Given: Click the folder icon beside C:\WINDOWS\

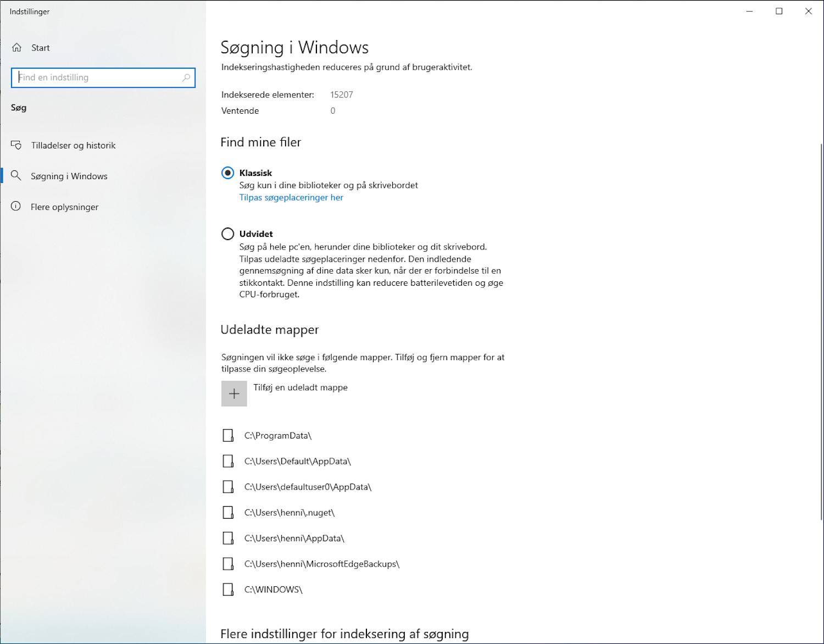Looking at the screenshot, I should [228, 589].
